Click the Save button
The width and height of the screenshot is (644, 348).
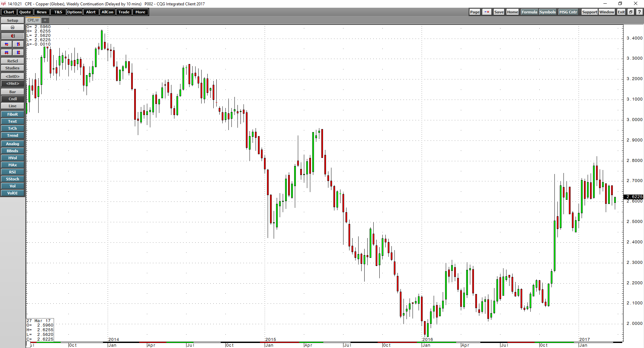point(499,12)
